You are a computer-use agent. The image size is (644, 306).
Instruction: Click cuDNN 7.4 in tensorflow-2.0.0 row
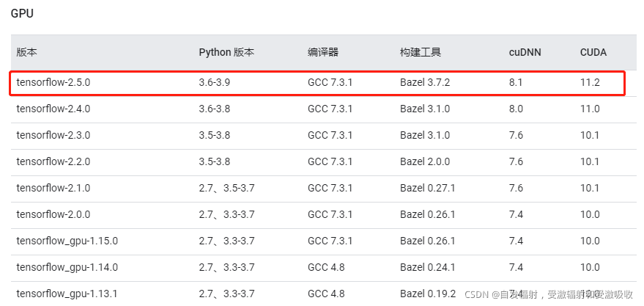[x=516, y=214]
